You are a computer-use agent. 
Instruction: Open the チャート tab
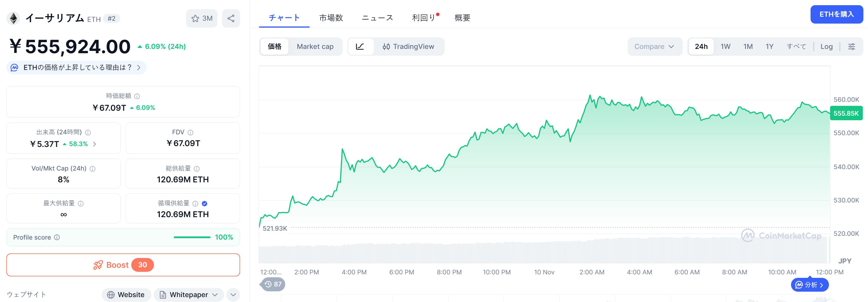click(284, 18)
